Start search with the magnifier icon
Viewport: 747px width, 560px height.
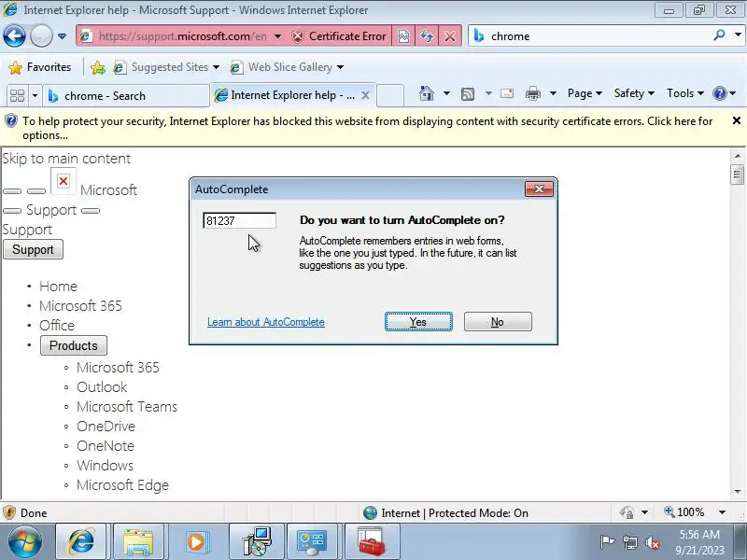pyautogui.click(x=719, y=35)
